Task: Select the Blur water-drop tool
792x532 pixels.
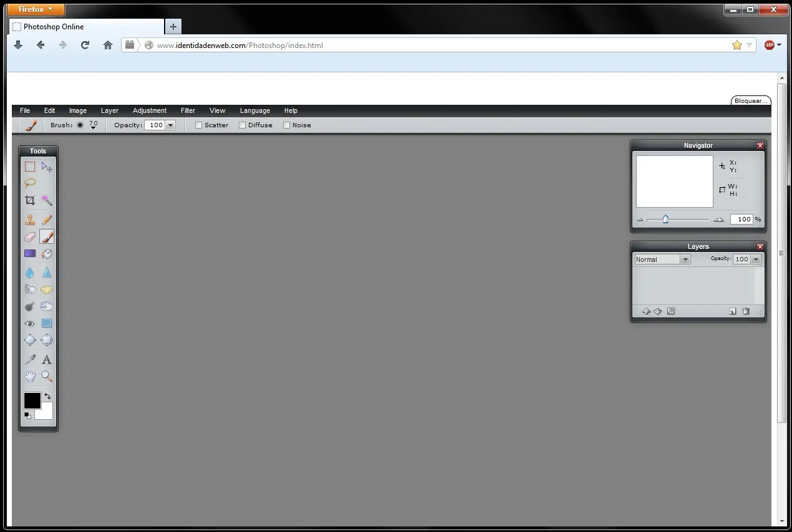Action: point(29,273)
